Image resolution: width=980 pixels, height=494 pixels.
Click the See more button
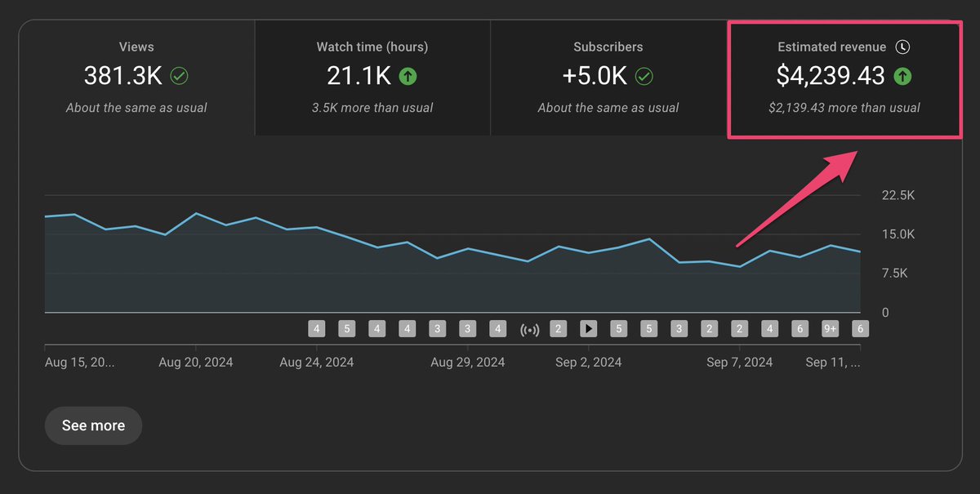93,425
